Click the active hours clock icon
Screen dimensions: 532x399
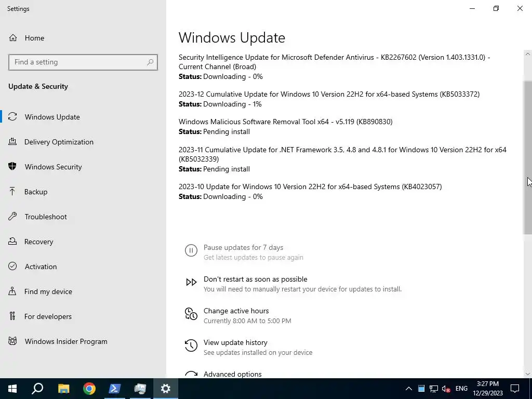tap(191, 314)
